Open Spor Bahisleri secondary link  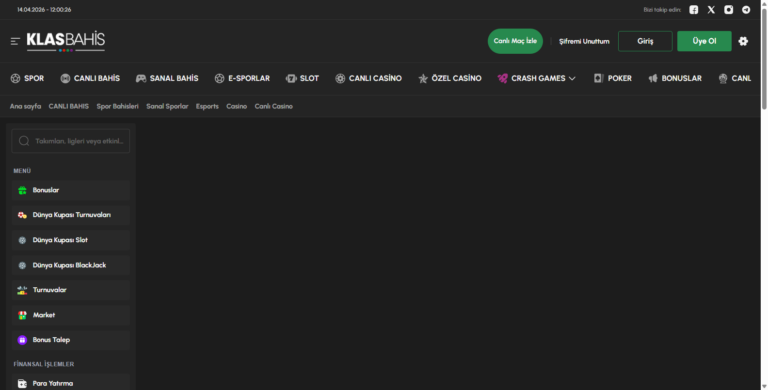[118, 106]
